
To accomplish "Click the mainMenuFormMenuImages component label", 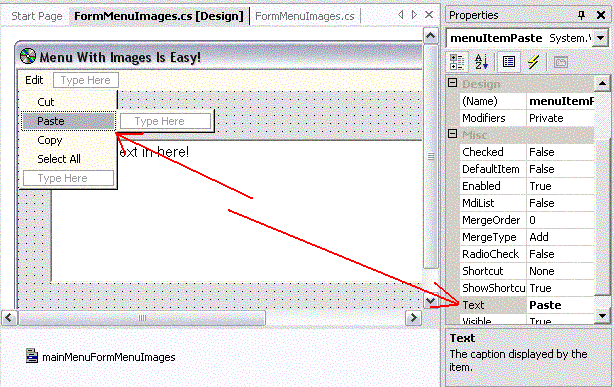I will pyautogui.click(x=109, y=357).
